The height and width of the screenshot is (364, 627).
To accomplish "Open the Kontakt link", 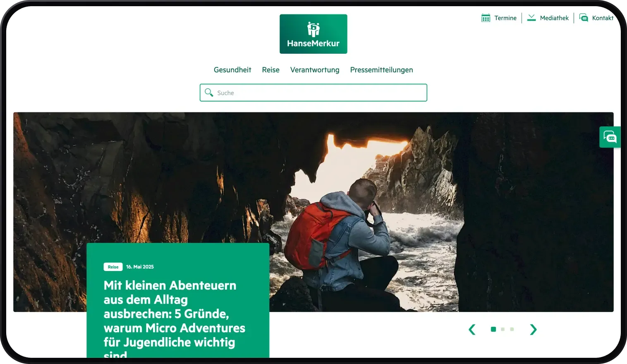I will pos(603,18).
